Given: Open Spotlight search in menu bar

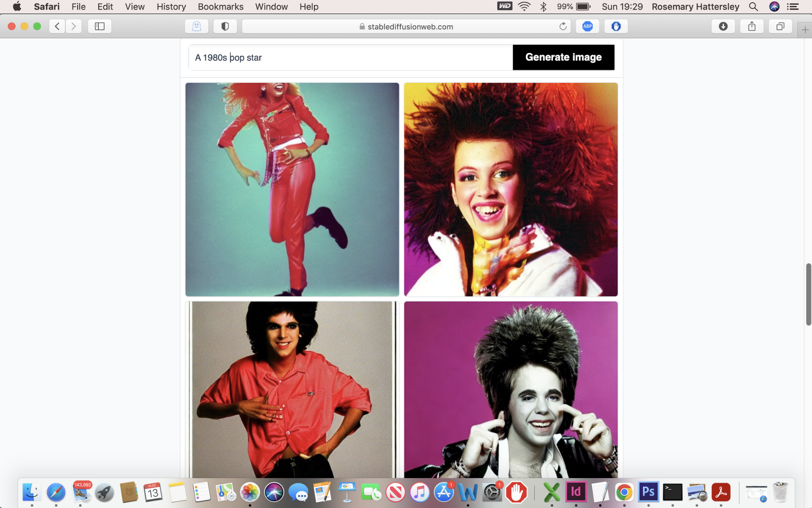Looking at the screenshot, I should pos(753,7).
